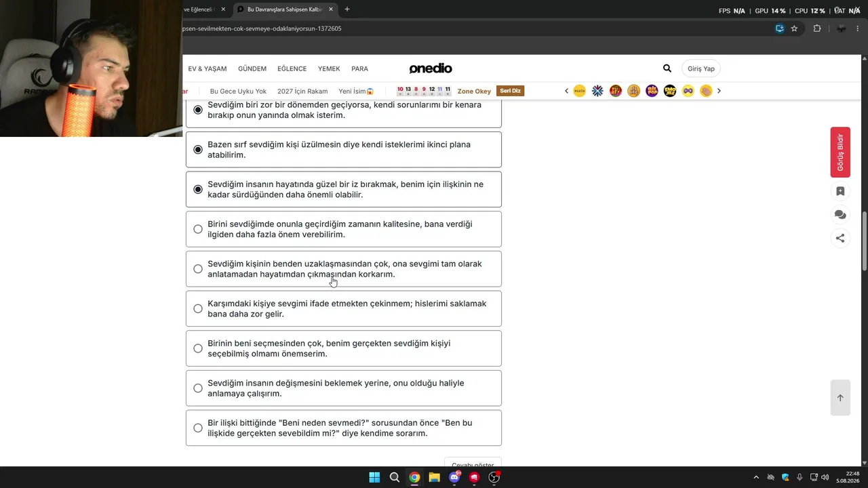Click the share icon in the right sidebar
868x488 pixels.
pyautogui.click(x=840, y=238)
